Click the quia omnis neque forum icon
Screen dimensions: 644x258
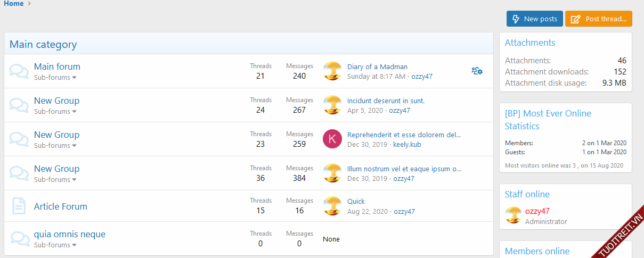19,239
